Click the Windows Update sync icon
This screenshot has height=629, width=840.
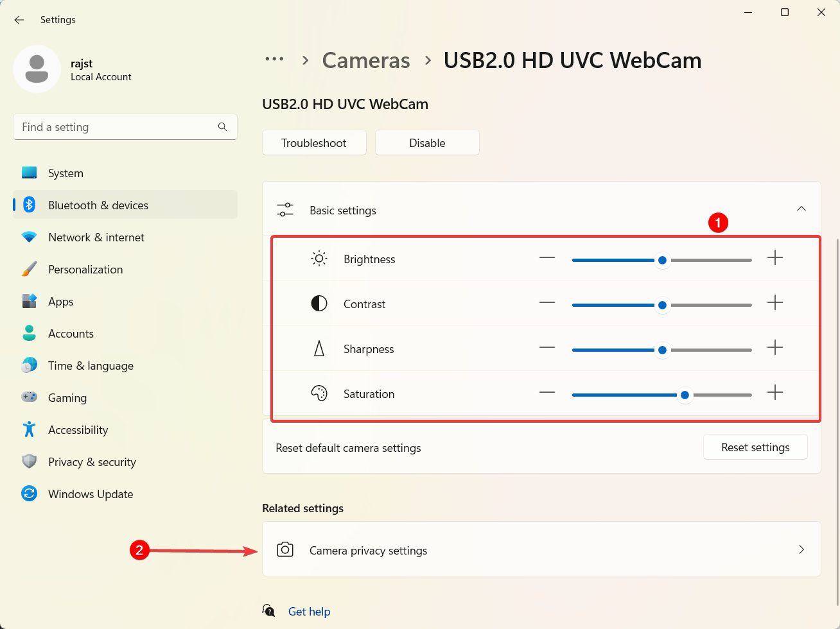pyautogui.click(x=29, y=494)
